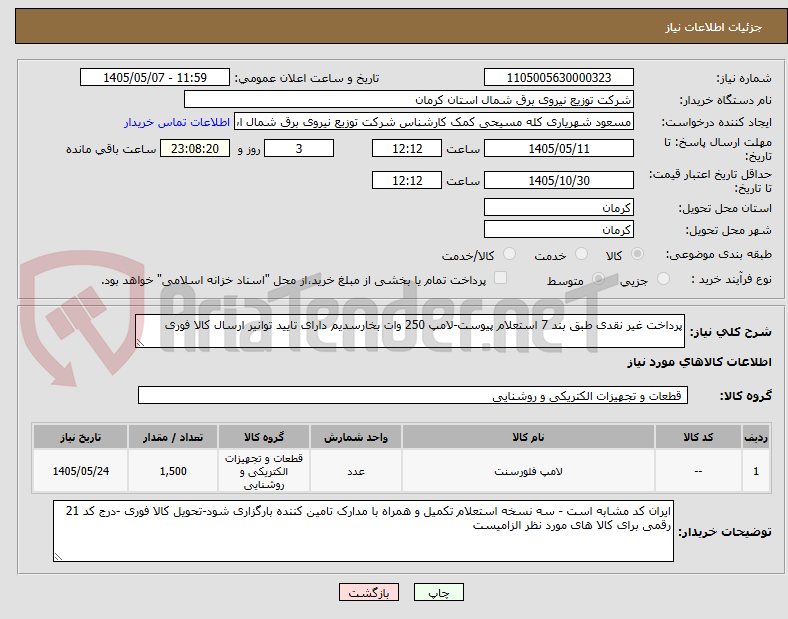Click the بازگشت (back) button
Viewport: 788px width, 619px height.
369,592
